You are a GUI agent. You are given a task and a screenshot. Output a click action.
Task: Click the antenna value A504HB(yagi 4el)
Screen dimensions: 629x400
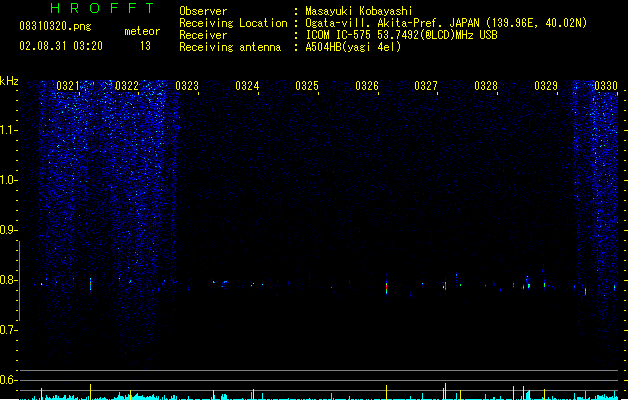coord(353,47)
